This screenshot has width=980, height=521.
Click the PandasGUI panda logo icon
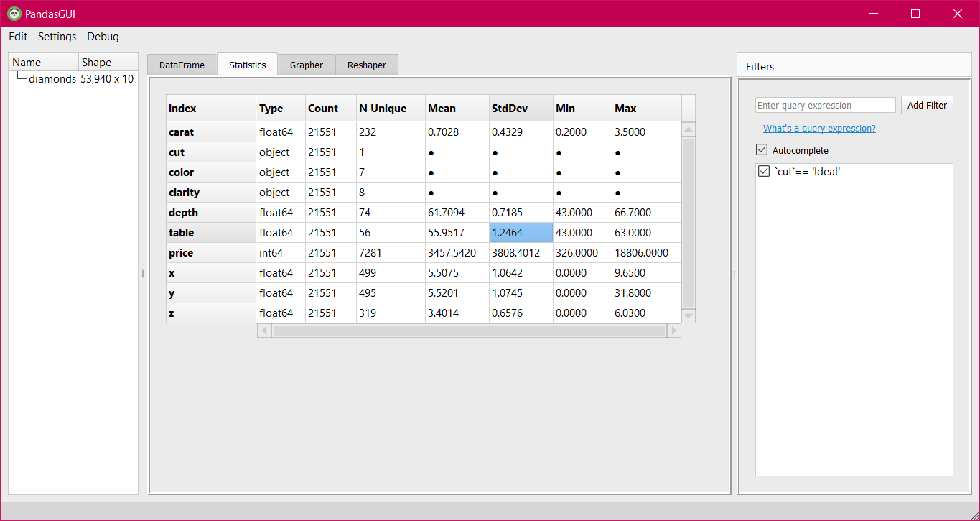[14, 14]
